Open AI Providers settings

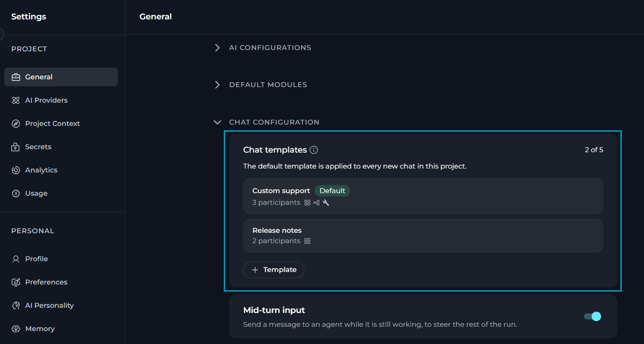[x=61, y=100]
